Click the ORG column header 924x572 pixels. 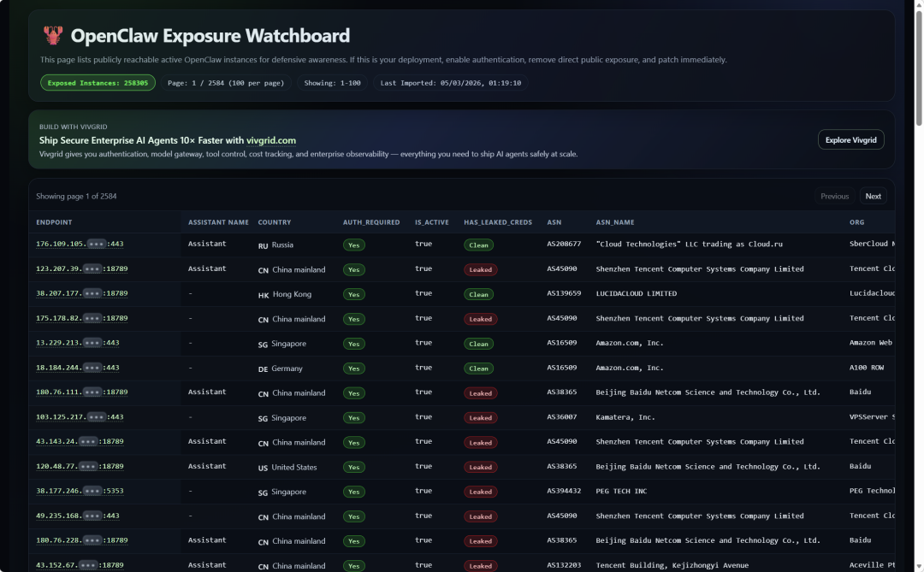click(856, 222)
